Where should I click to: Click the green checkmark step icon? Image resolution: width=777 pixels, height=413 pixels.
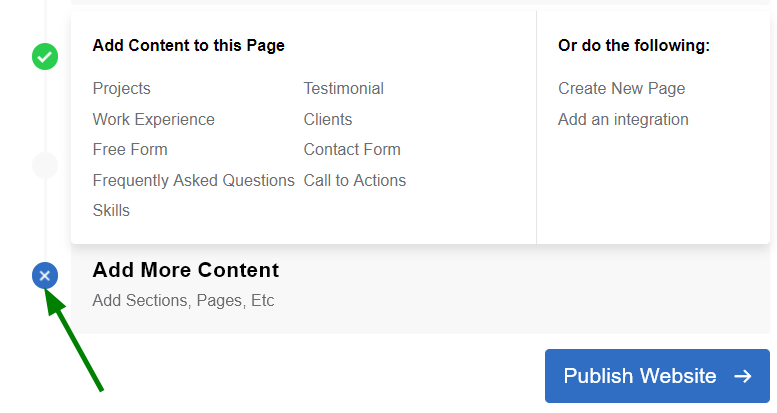pos(45,57)
